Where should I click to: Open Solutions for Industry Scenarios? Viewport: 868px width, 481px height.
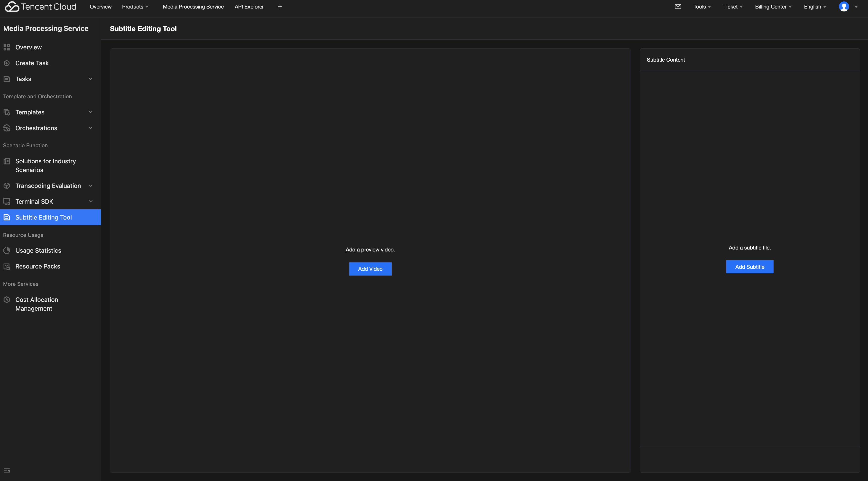point(46,166)
